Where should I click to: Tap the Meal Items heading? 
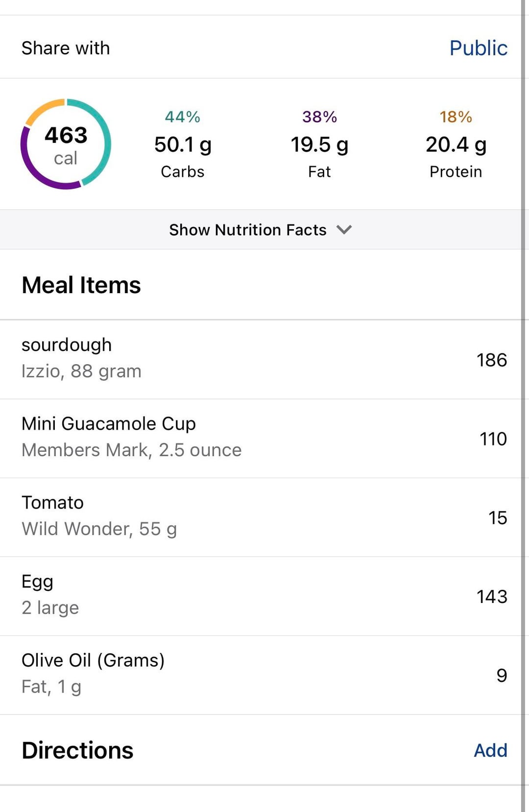(81, 285)
